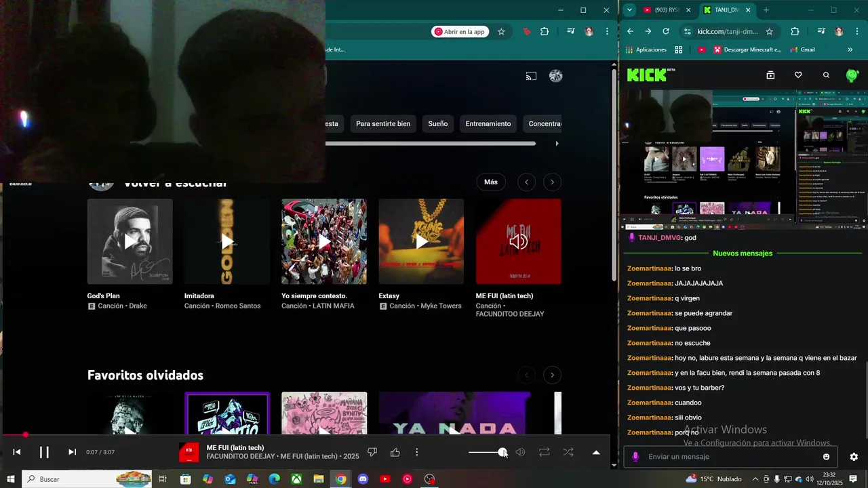Viewport: 868px width, 488px height.
Task: Pause the ME FUI track playback
Action: click(x=44, y=452)
